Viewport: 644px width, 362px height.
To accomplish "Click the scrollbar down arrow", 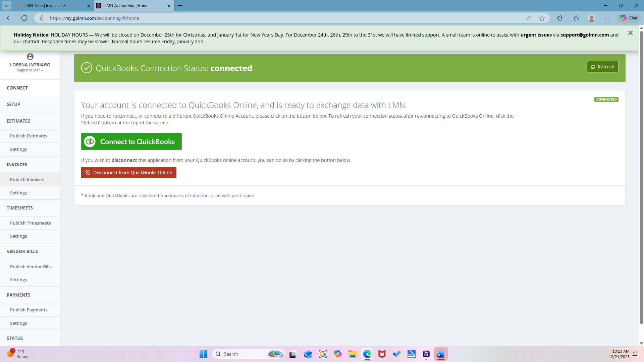I will coord(641,343).
